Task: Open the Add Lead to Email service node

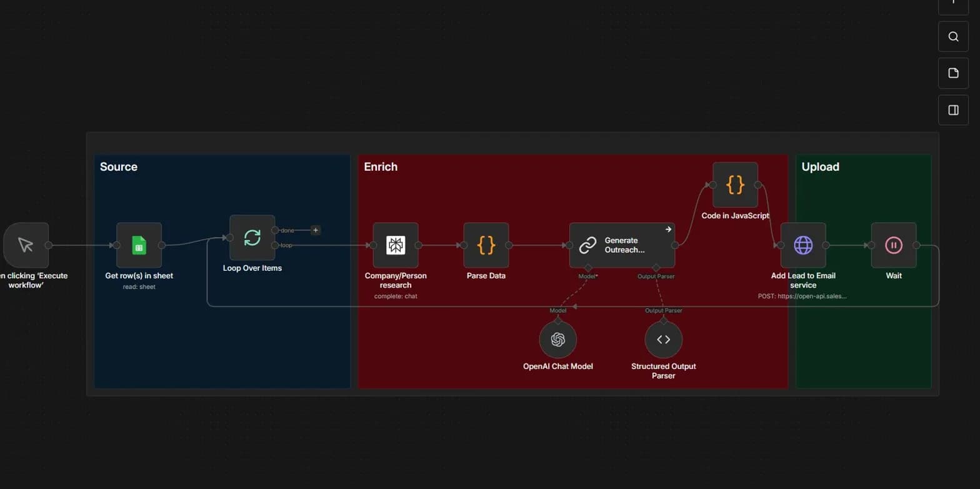Action: (803, 245)
